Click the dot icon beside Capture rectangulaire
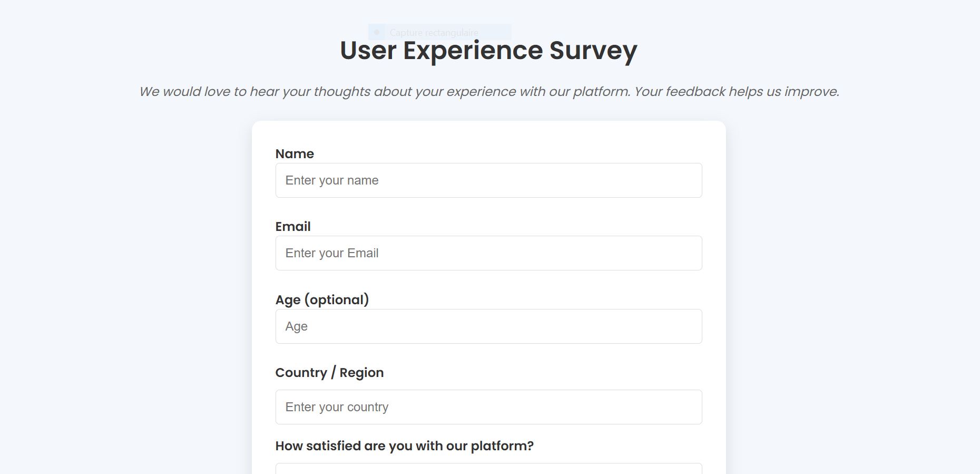Viewport: 980px width, 474px height. 376,31
